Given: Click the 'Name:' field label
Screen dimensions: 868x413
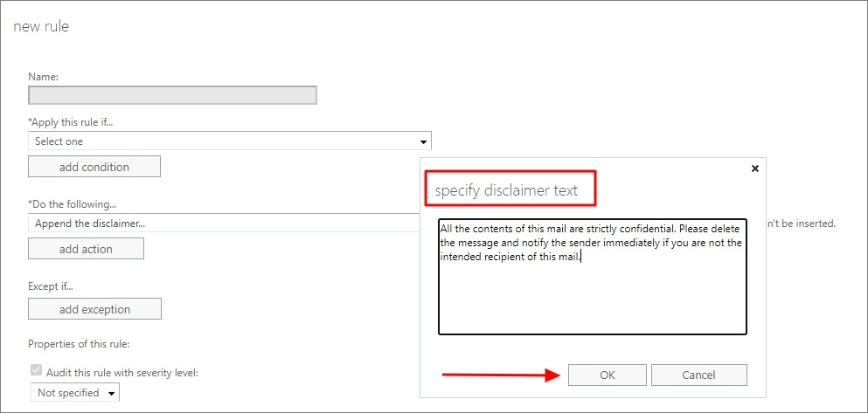Looking at the screenshot, I should pyautogui.click(x=43, y=77).
